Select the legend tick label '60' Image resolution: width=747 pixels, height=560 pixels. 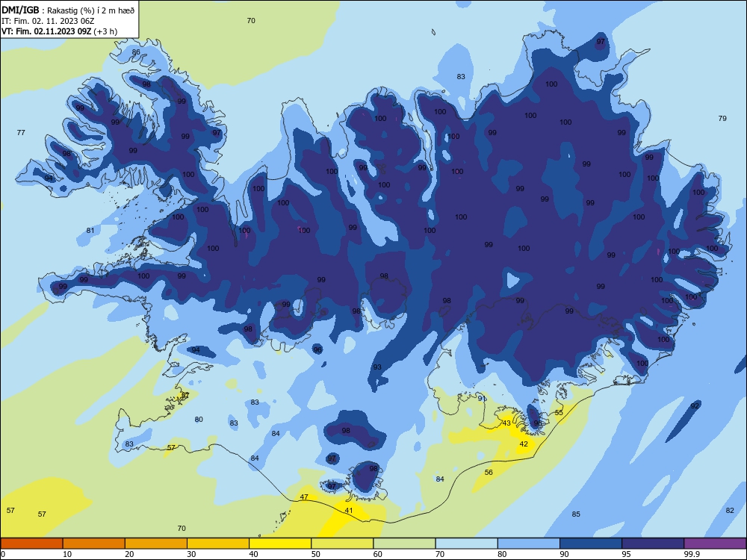(378, 554)
